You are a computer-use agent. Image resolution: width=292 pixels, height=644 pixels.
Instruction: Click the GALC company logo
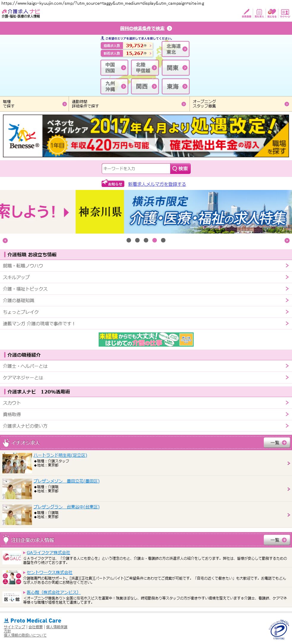coord(12,558)
